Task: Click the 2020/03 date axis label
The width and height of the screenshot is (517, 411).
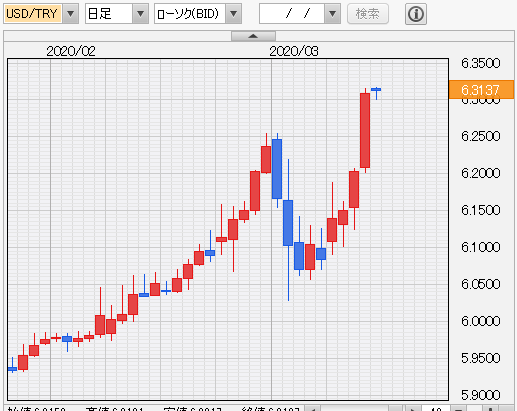Action: click(294, 51)
